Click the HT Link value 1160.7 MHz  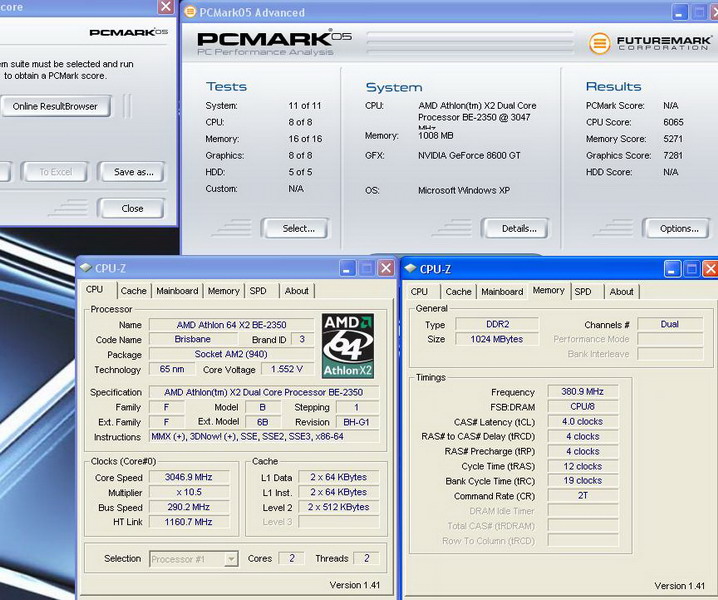(189, 522)
